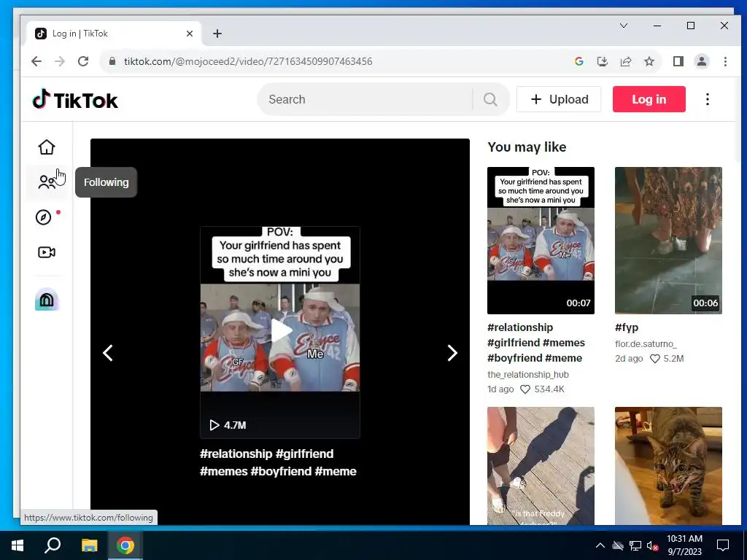Show hidden system tray icons
This screenshot has height=560, width=747.
coord(600,545)
